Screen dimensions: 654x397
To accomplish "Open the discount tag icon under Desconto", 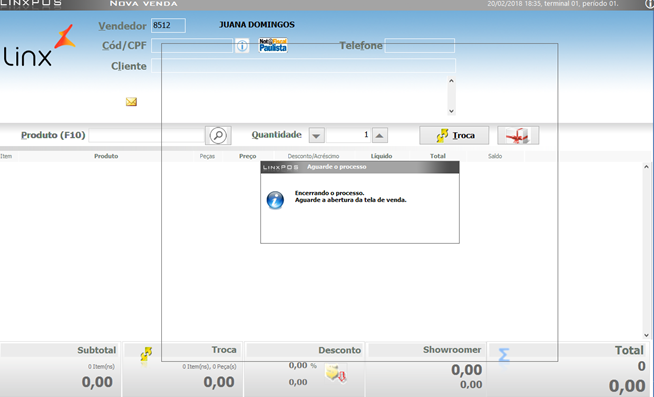I will click(336, 373).
